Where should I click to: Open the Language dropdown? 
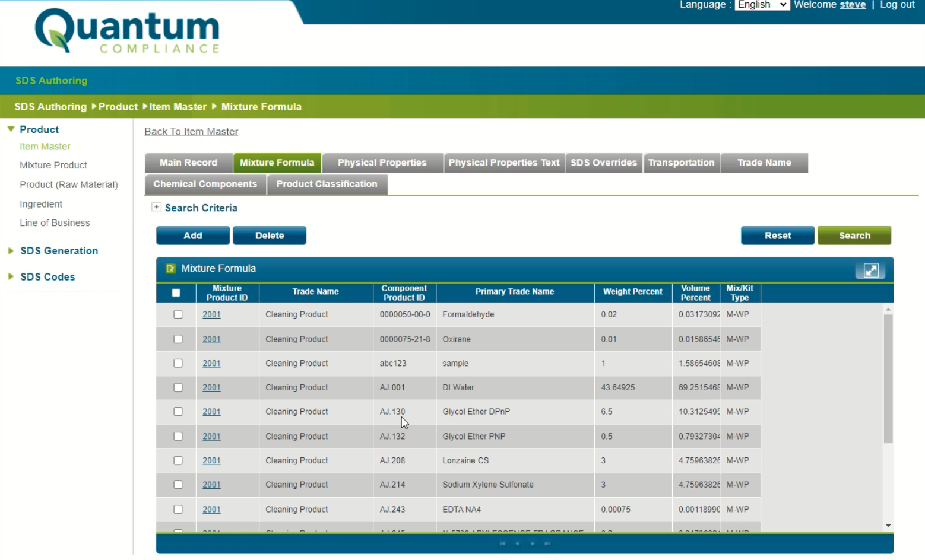click(x=762, y=5)
